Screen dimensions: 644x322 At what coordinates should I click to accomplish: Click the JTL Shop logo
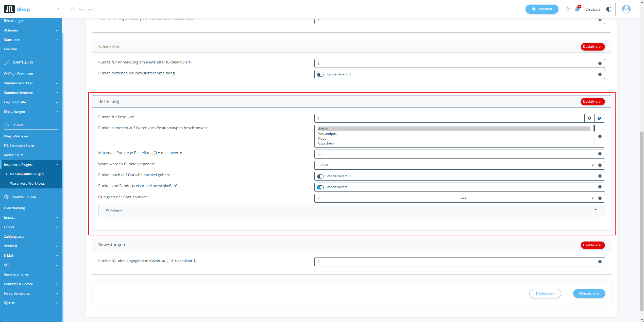tap(17, 9)
